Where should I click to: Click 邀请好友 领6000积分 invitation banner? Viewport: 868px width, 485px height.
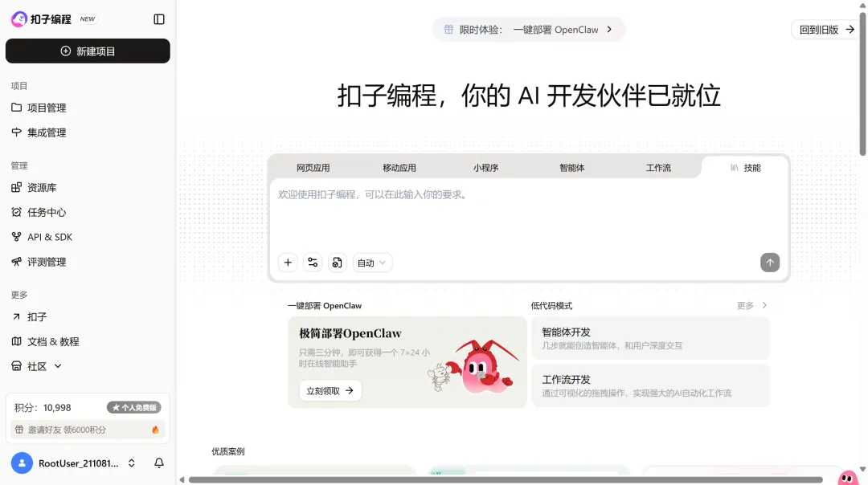pyautogui.click(x=88, y=430)
